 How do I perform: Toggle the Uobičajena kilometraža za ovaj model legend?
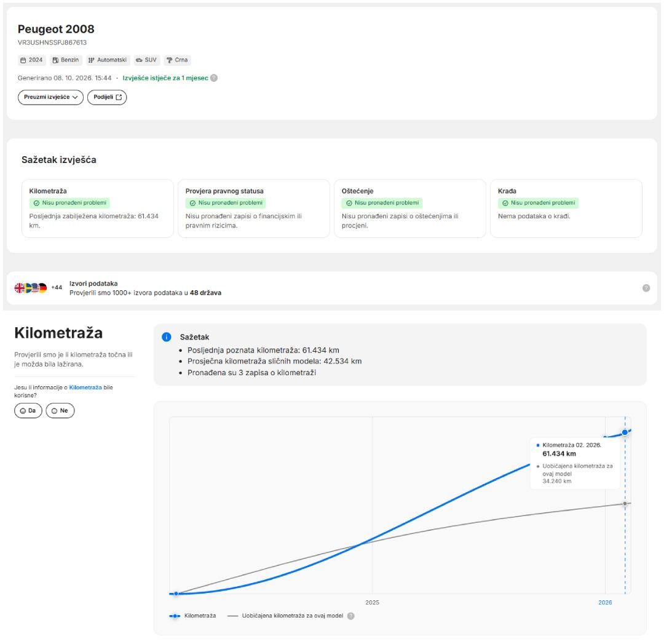[x=285, y=616]
